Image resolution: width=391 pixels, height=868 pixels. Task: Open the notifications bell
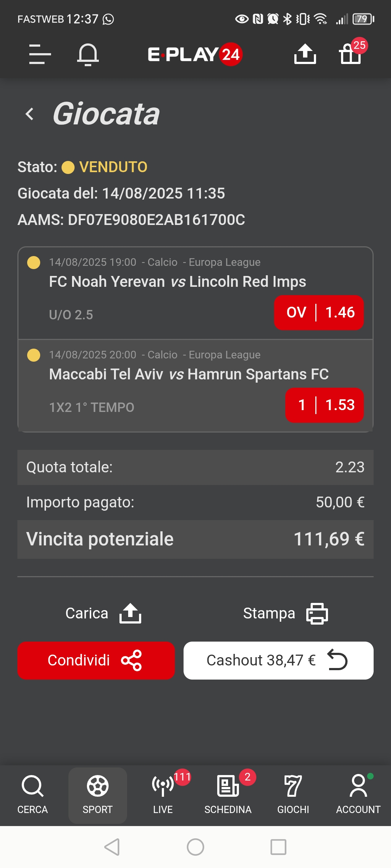pyautogui.click(x=88, y=55)
